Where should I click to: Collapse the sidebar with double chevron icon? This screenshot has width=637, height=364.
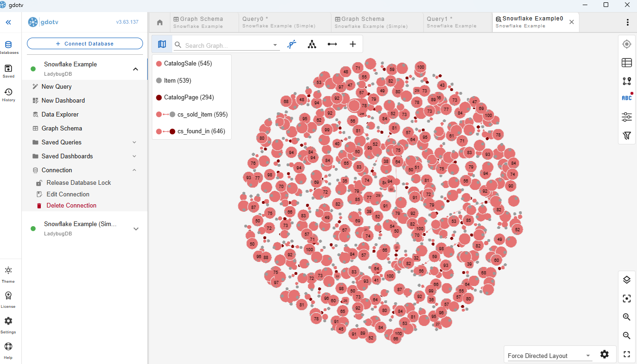click(8, 22)
